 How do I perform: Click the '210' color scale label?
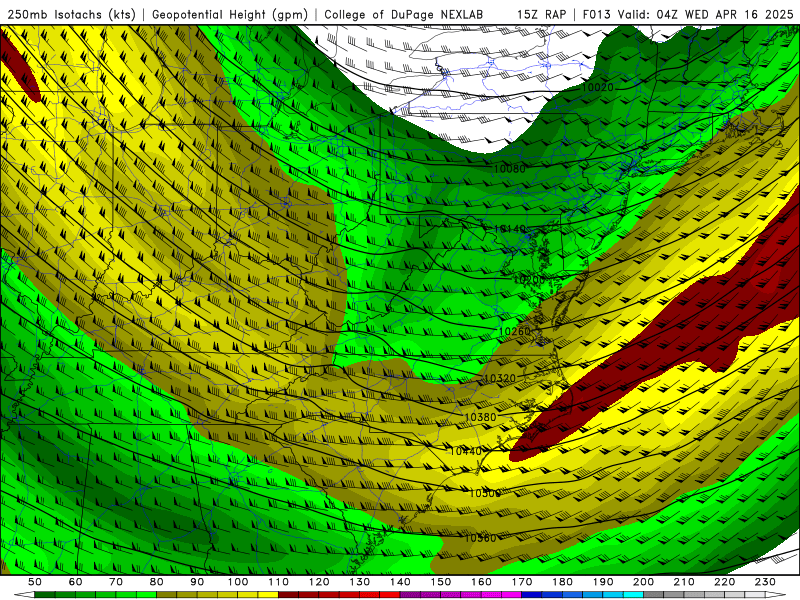[684, 582]
